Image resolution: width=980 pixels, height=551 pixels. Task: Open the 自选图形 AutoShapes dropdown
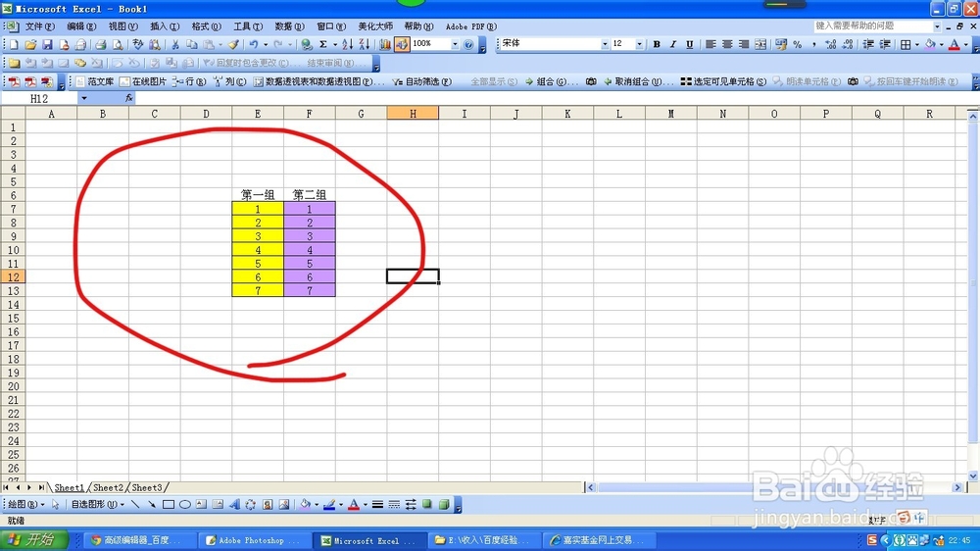click(x=97, y=505)
